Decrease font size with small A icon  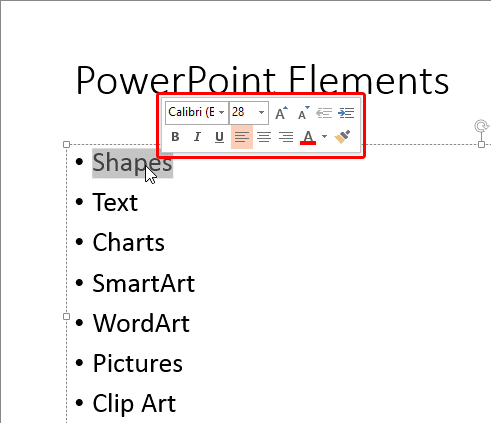pos(303,113)
